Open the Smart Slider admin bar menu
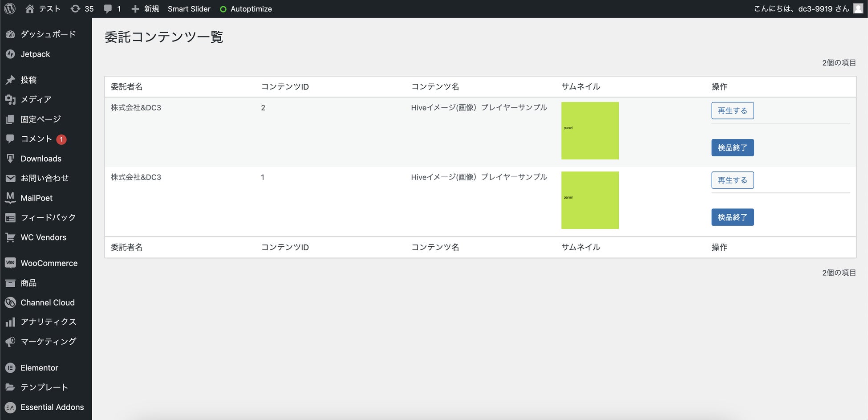Viewport: 868px width, 420px height. (x=189, y=9)
